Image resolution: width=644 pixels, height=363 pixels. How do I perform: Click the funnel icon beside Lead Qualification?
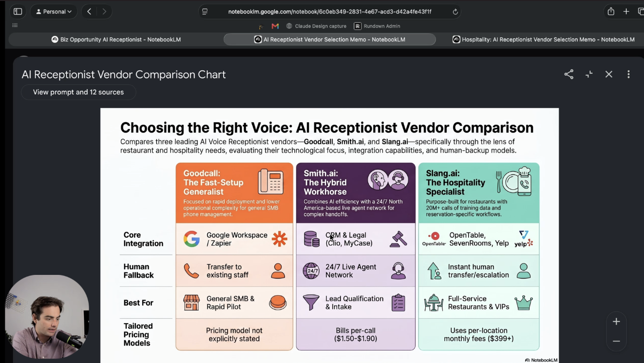(x=311, y=302)
